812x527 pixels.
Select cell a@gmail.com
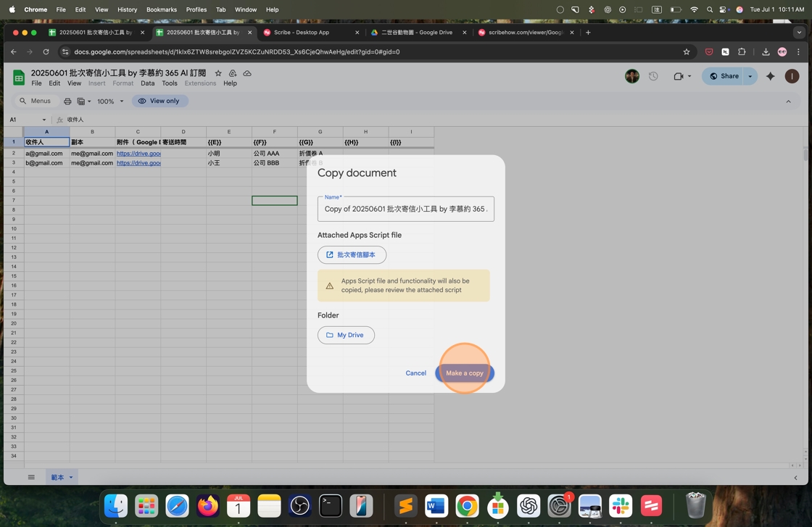(46, 153)
